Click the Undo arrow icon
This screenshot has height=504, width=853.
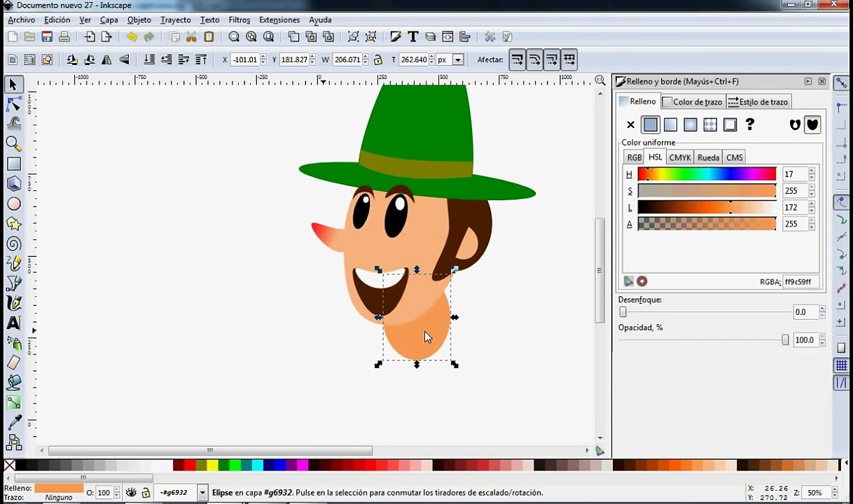coord(132,36)
